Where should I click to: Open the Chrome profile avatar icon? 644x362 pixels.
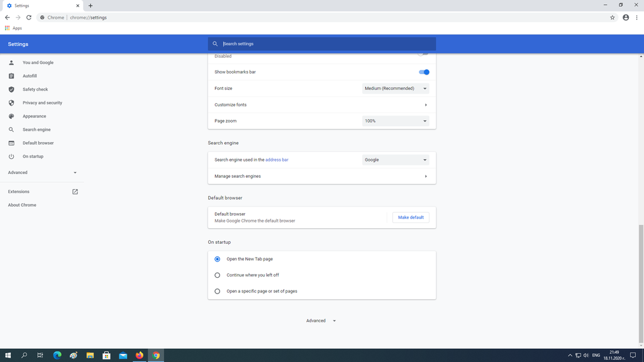pyautogui.click(x=625, y=18)
